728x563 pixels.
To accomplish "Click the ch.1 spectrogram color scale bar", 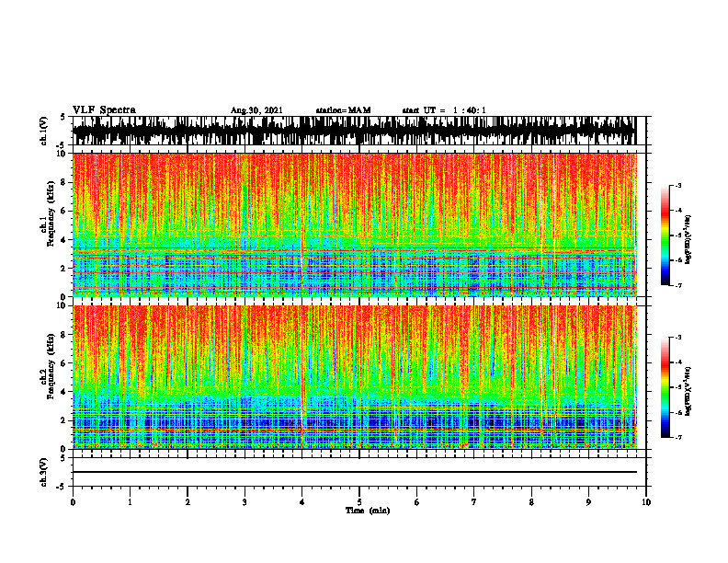I will pyautogui.click(x=665, y=236).
